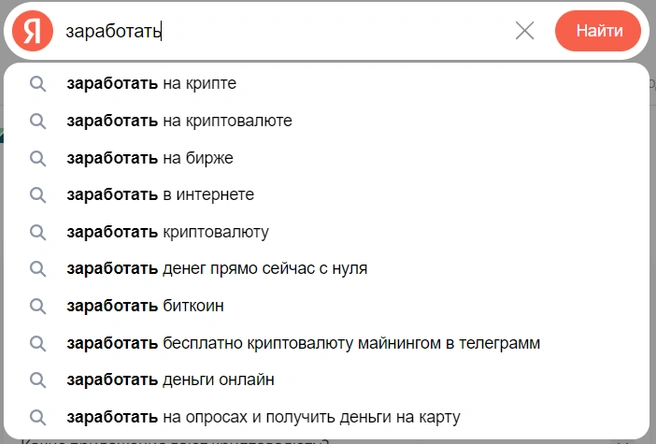Click magnifier icon beside "на опросах" suggestion

38,418
